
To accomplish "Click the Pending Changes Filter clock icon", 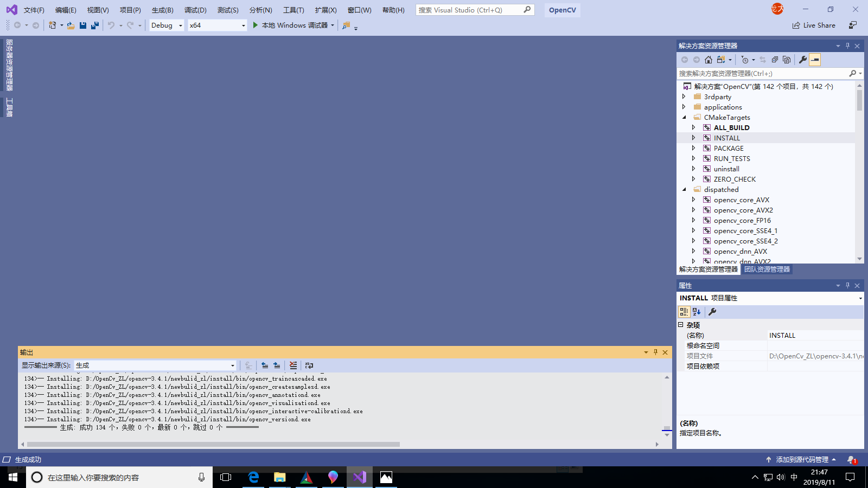I will point(745,60).
